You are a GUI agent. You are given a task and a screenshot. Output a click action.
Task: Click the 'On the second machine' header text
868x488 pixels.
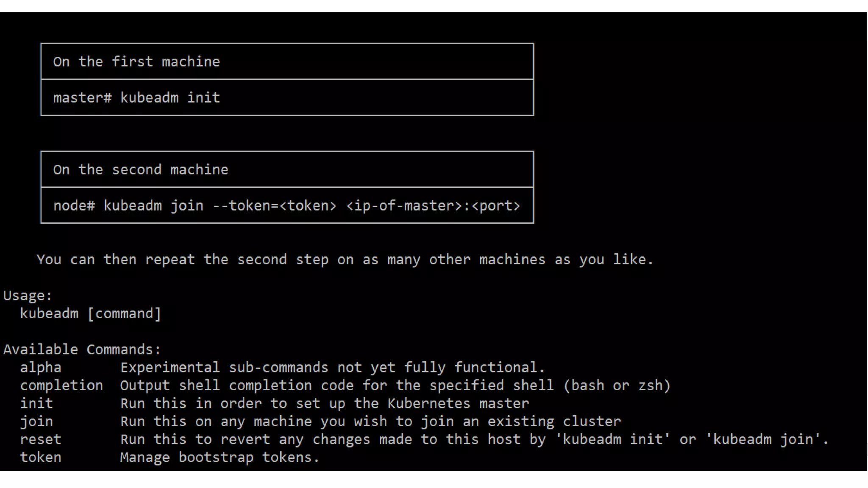140,170
